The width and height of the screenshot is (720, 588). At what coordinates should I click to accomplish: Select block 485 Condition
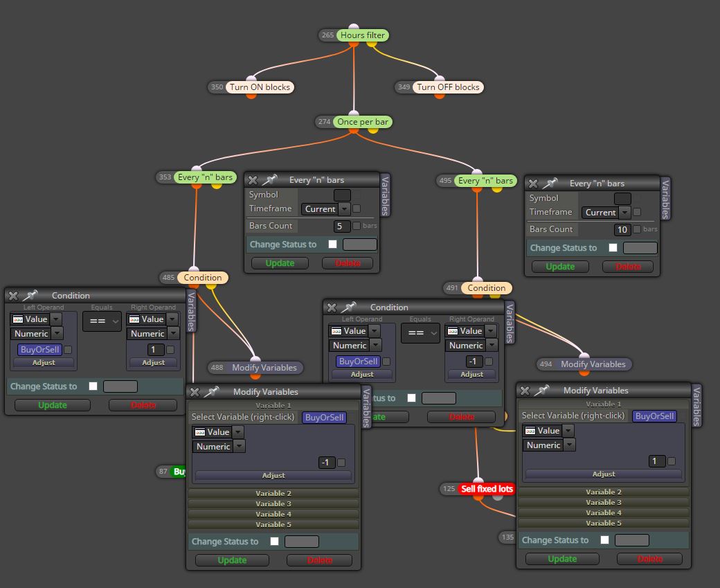[x=202, y=278]
